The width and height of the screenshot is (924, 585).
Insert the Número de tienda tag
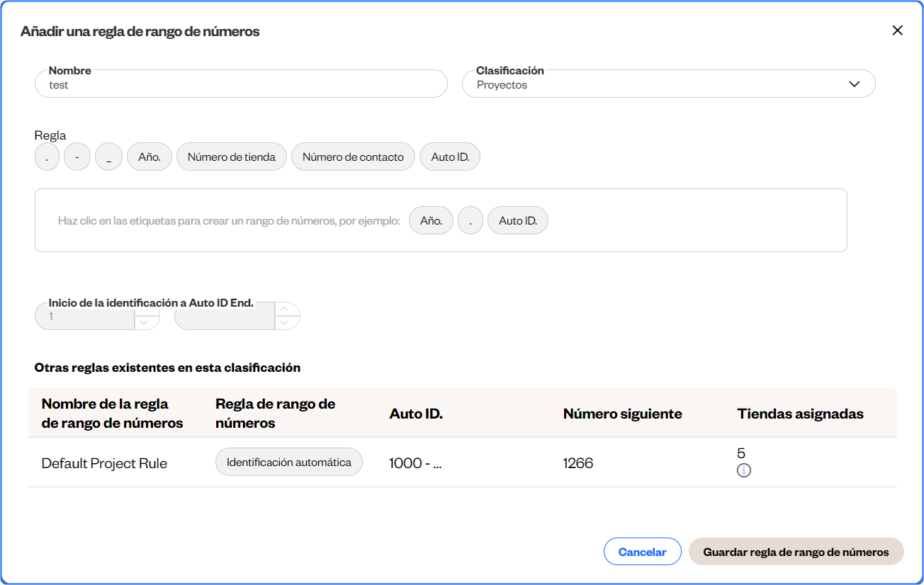[231, 157]
